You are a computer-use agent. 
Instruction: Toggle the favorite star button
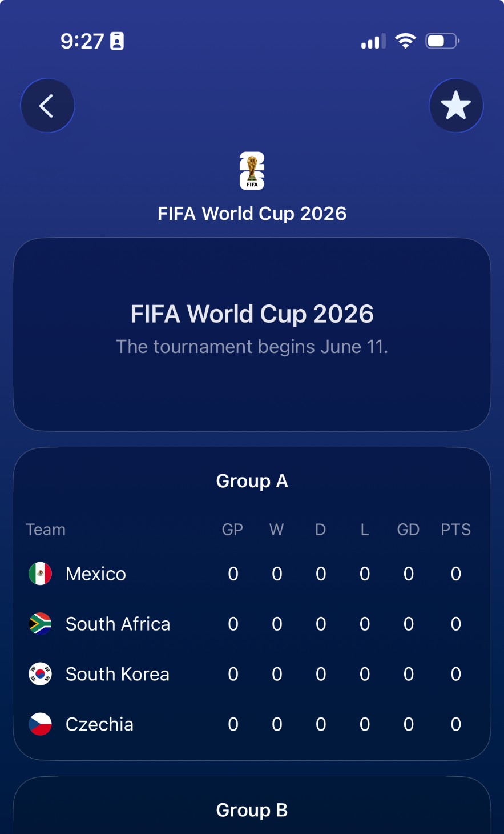455,106
